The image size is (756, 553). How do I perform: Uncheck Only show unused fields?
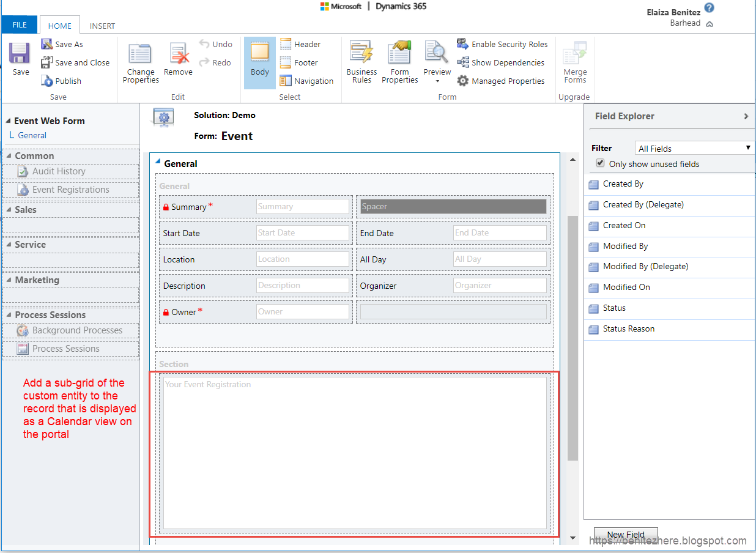pyautogui.click(x=601, y=164)
